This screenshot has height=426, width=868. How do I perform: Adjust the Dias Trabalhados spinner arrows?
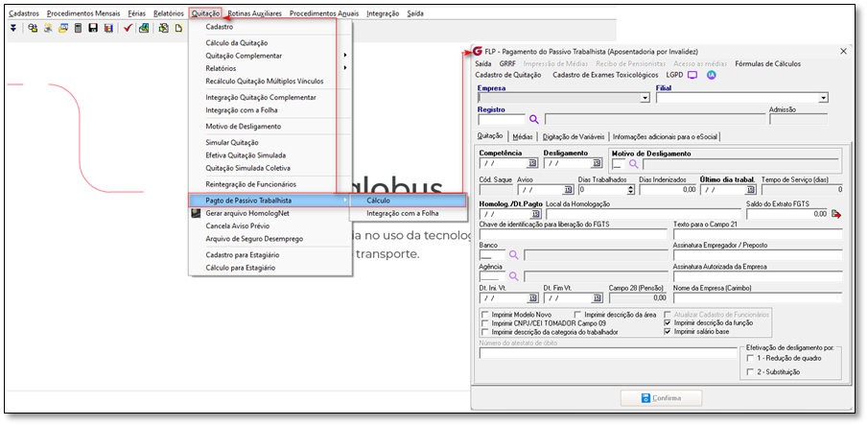click(x=631, y=189)
